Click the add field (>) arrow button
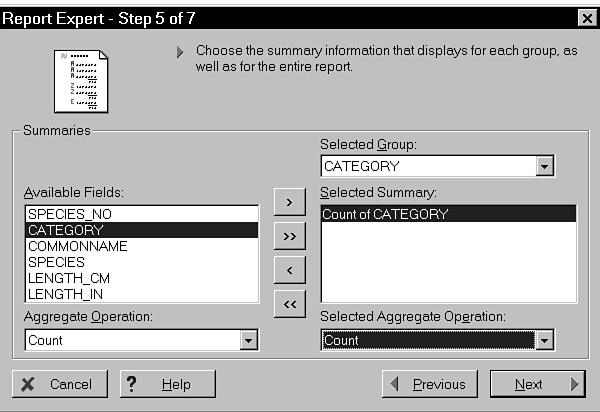600x412 pixels. click(289, 202)
